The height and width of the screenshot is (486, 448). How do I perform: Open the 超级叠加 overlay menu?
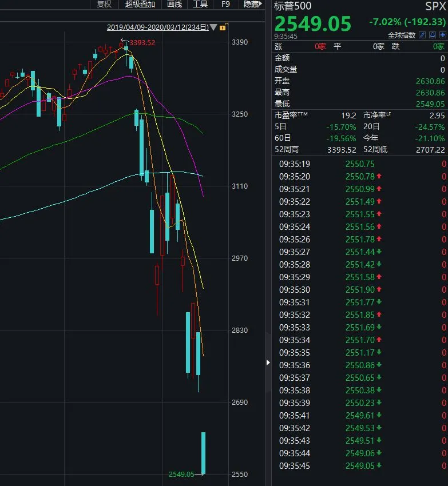[140, 4]
